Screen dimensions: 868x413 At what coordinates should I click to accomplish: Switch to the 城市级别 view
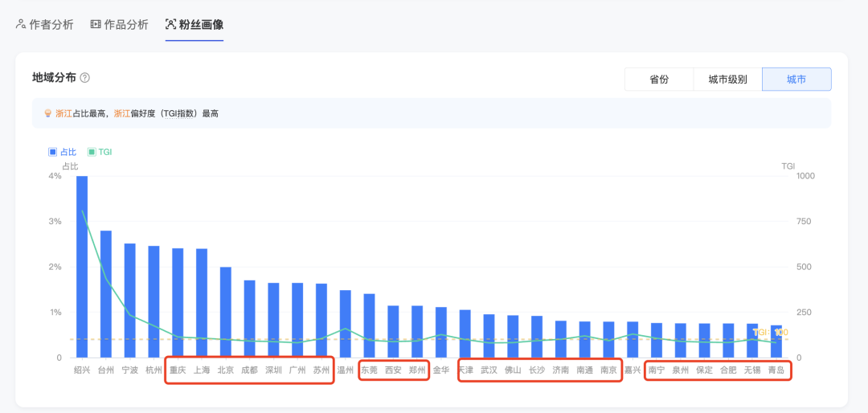[727, 80]
